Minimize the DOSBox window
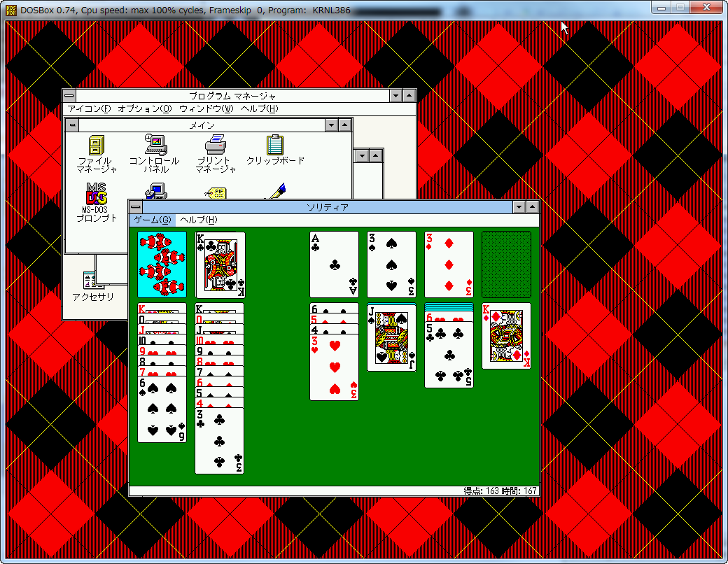 (661, 7)
